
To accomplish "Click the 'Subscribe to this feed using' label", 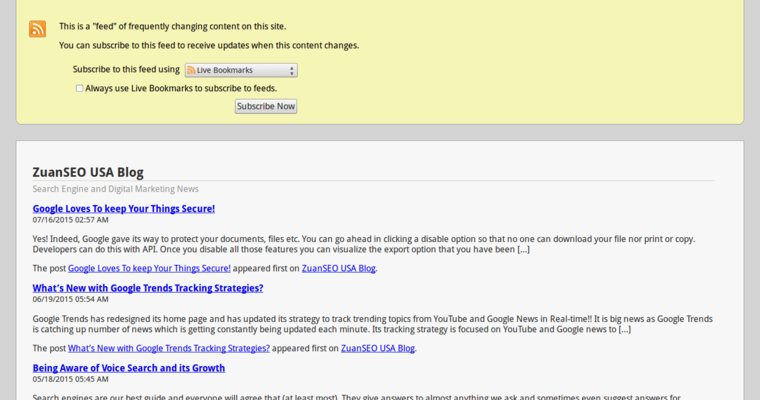I will [x=126, y=70].
